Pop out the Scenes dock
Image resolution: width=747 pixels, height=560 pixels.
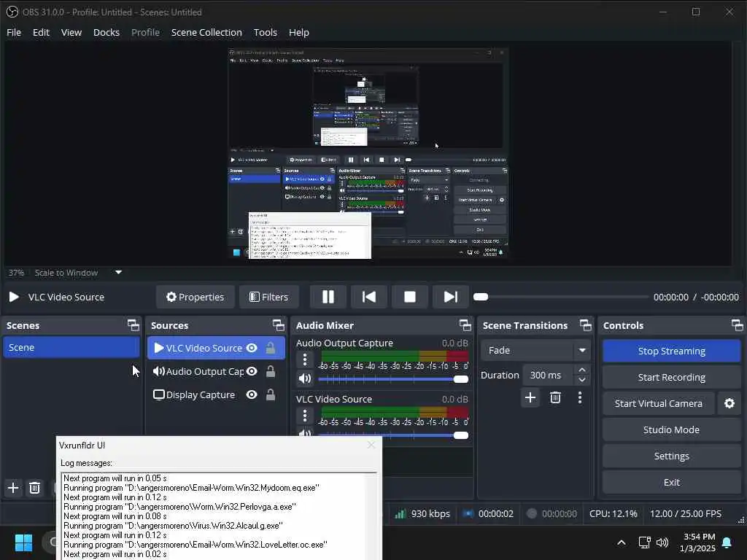point(133,325)
